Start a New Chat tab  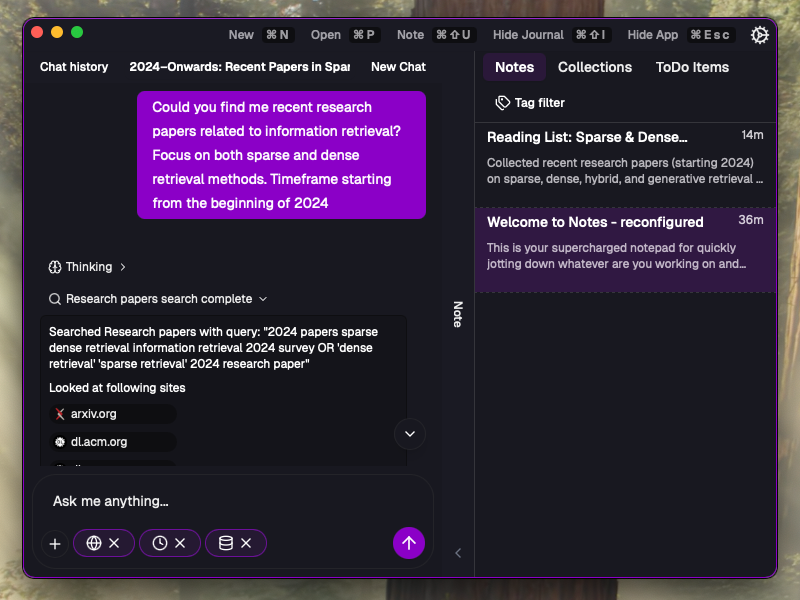(x=398, y=67)
